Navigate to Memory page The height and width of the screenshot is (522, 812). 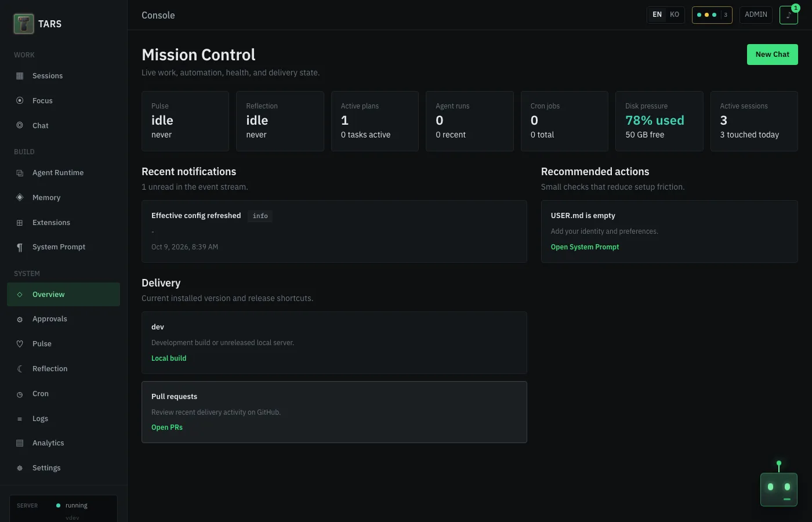[63, 197]
